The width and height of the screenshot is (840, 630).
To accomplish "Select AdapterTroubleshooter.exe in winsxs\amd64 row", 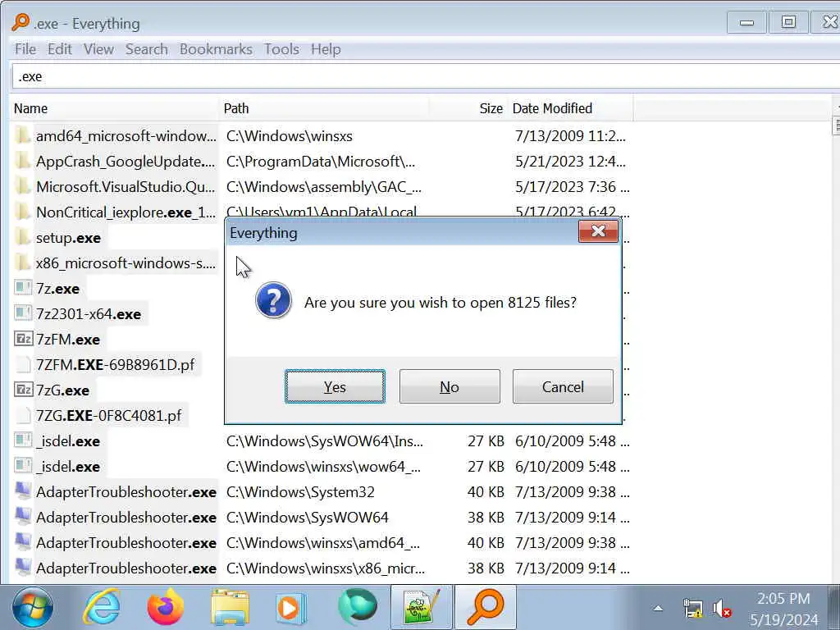I will pyautogui.click(x=126, y=543).
